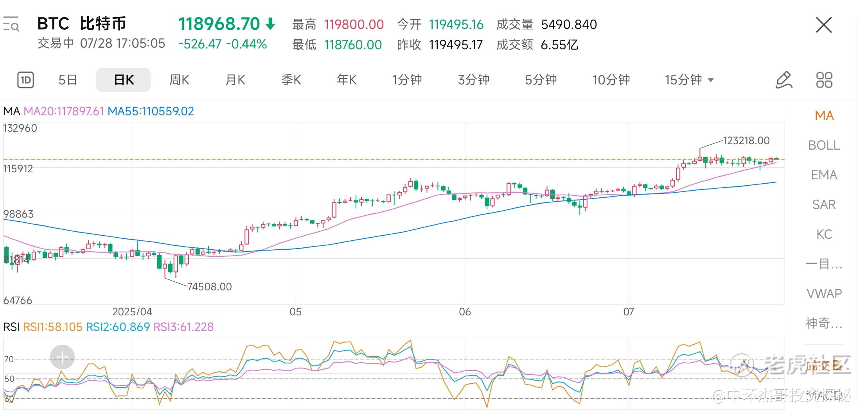The height and width of the screenshot is (415, 868).
Task: Switch to the 1分钟 interval tab
Action: tap(407, 80)
